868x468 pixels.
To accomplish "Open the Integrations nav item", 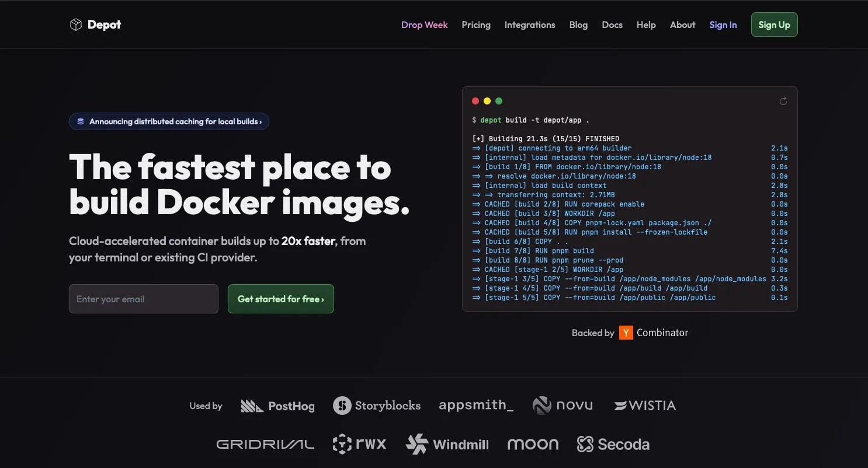I will 530,25.
